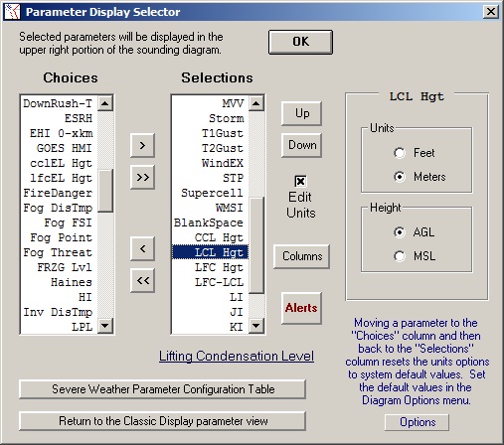Open the Lifting Condensation Level link

click(237, 357)
